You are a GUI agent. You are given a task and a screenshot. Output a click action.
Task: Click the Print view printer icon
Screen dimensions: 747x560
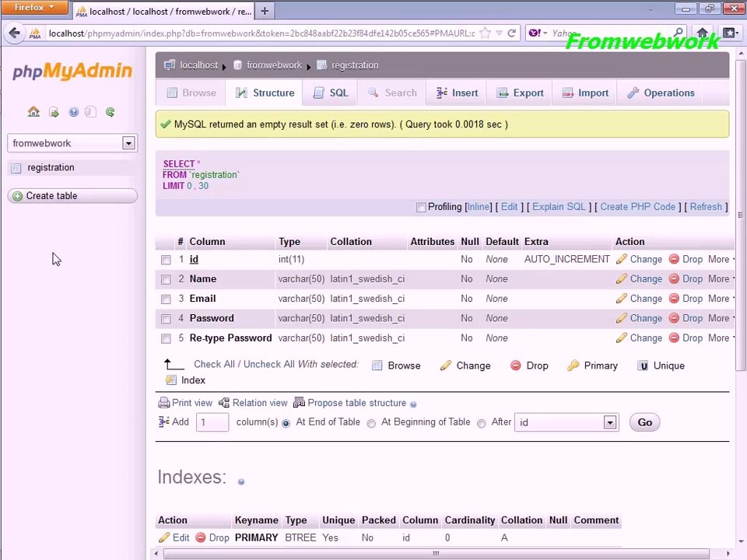[x=164, y=403]
